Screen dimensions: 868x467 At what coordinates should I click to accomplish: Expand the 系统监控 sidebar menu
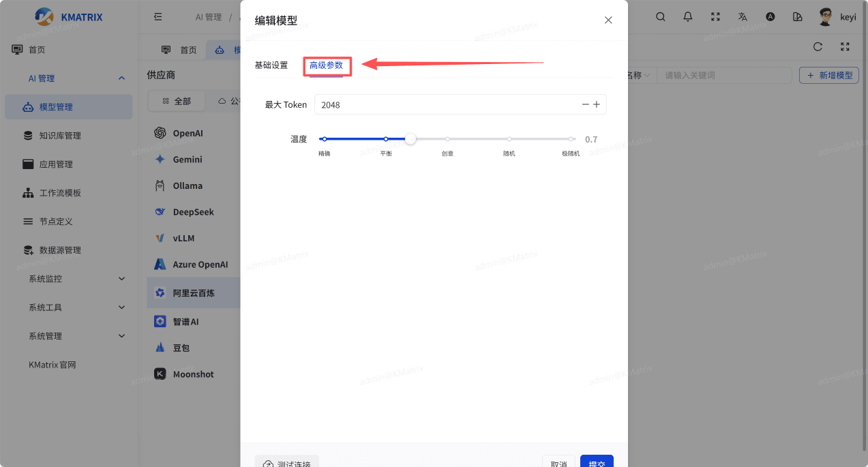tap(121, 279)
